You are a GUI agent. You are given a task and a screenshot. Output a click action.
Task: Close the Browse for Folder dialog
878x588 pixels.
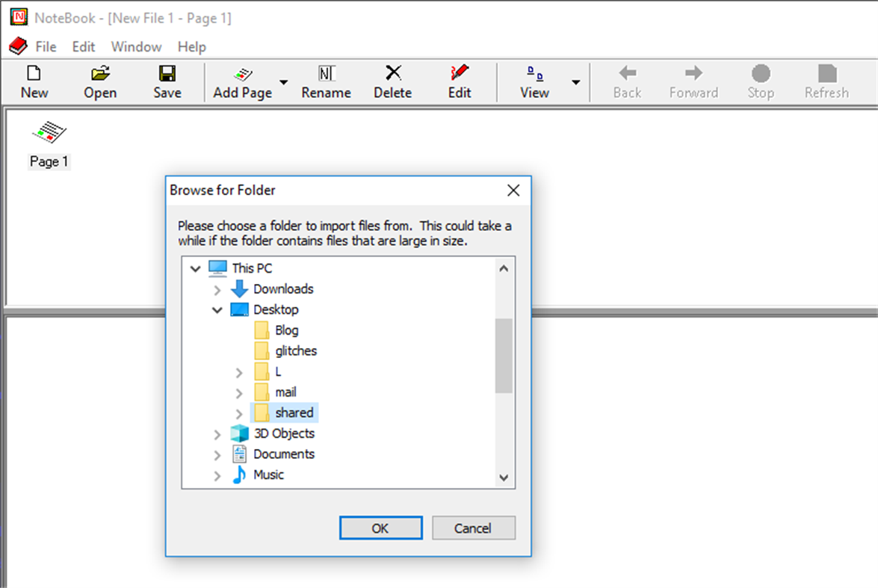(513, 191)
